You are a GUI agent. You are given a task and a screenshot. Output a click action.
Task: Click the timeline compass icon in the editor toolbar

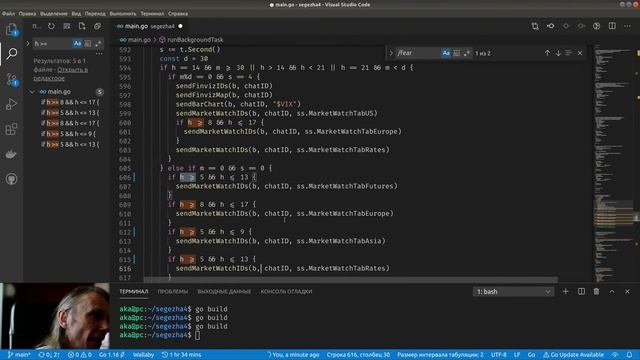(597, 26)
